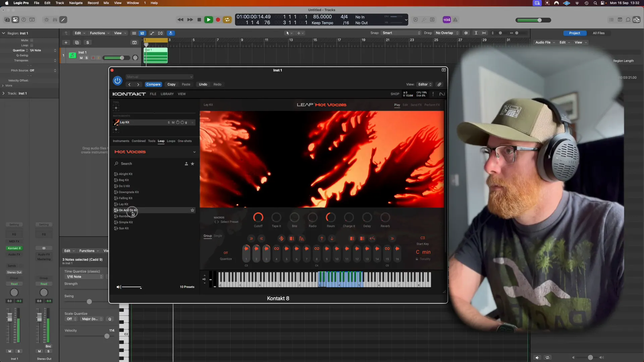This screenshot has height=362, width=644.
Task: Click the Kontakt warning exclamation icon
Action: click(433, 94)
